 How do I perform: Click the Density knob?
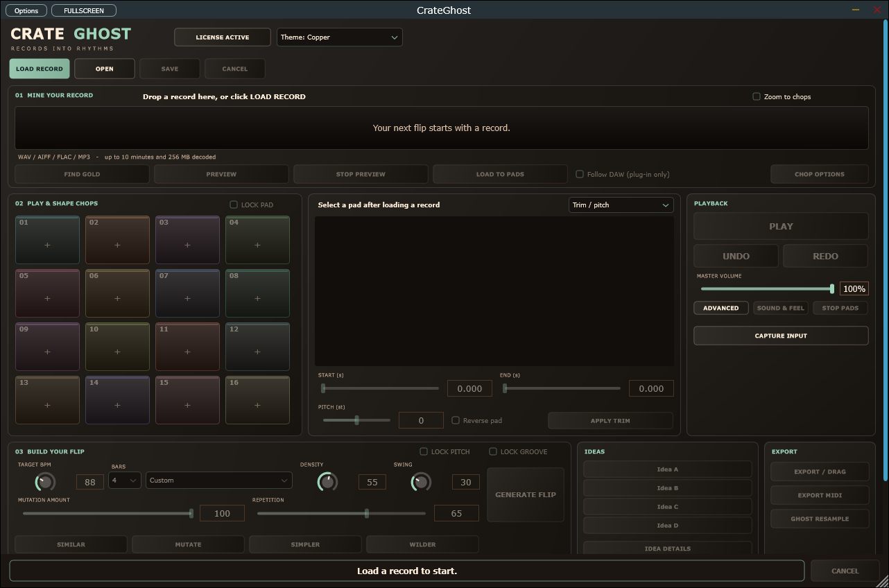pos(327,481)
